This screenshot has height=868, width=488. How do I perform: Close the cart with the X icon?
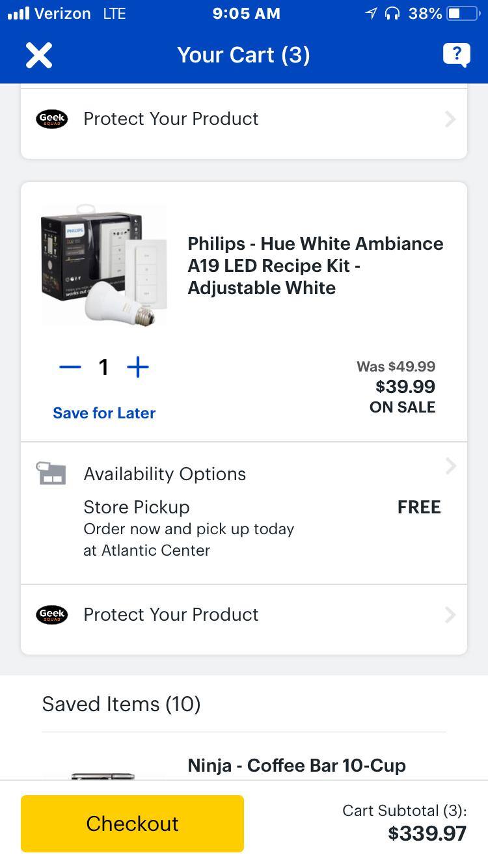click(x=39, y=55)
